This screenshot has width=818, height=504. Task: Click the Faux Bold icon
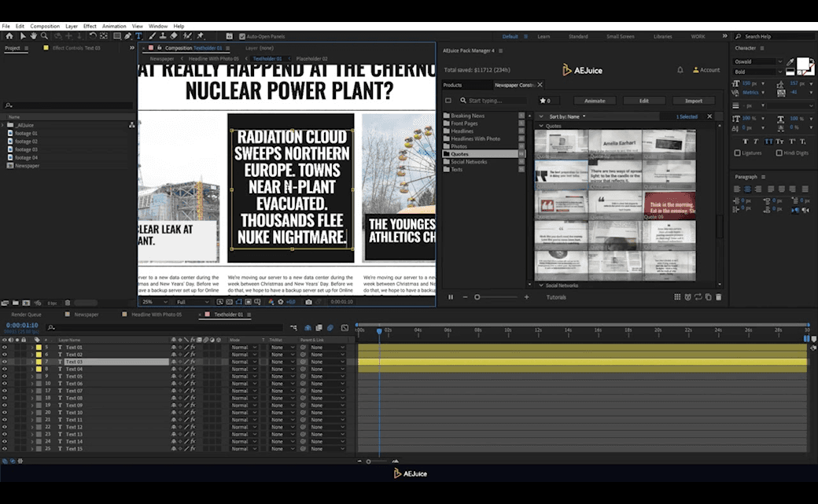(x=745, y=142)
